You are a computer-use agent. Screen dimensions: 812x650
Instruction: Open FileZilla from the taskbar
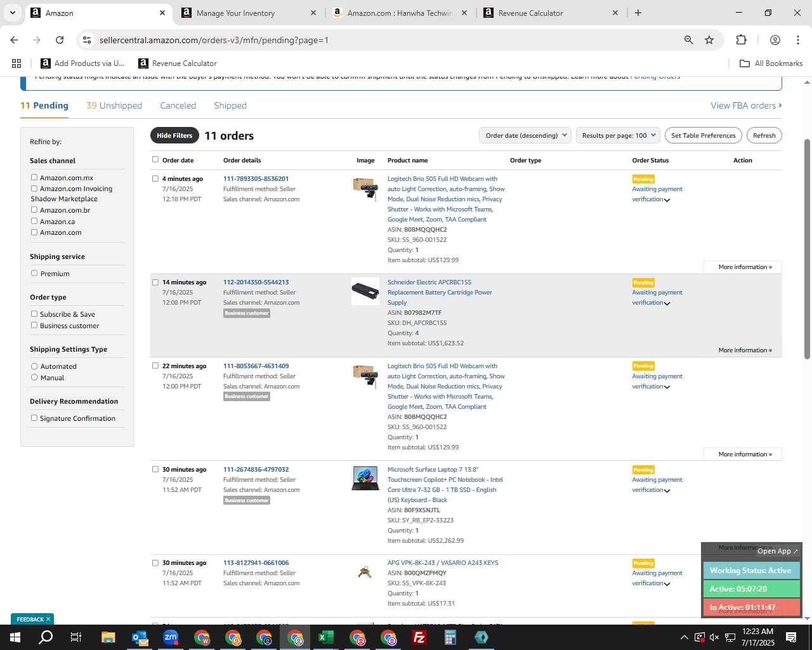[419, 637]
